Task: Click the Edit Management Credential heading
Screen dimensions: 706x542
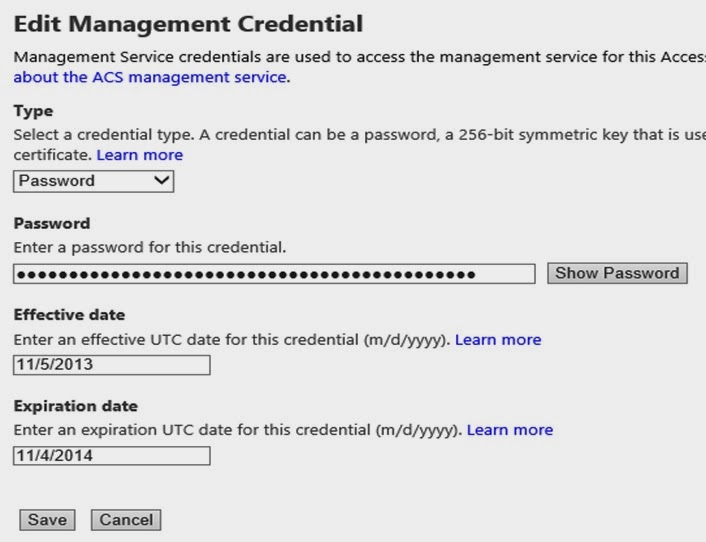Action: (x=188, y=21)
